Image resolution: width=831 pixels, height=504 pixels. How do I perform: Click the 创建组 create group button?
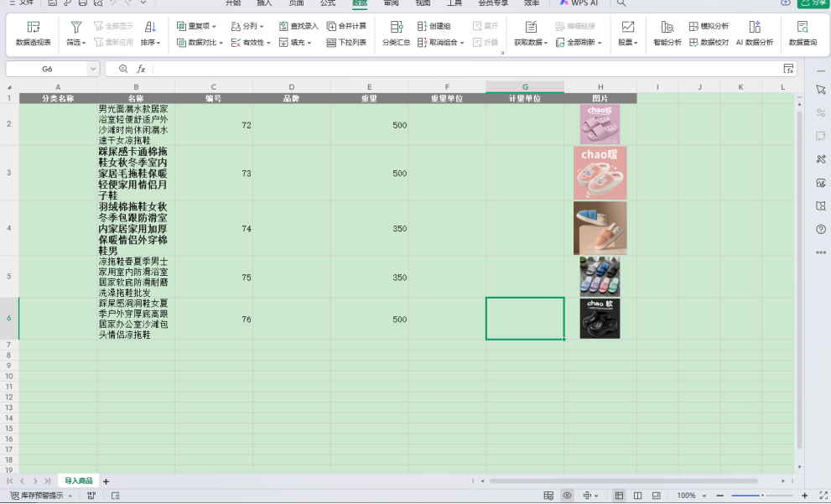434,26
